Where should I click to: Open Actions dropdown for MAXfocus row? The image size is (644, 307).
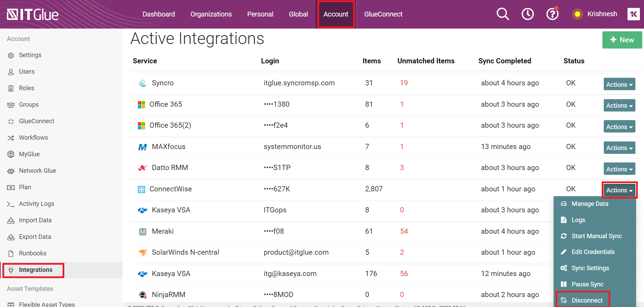pos(619,148)
